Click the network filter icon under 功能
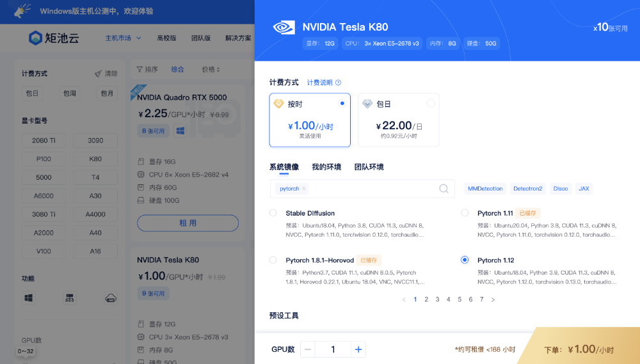Viewport: 640px width, 364px height. [70, 298]
